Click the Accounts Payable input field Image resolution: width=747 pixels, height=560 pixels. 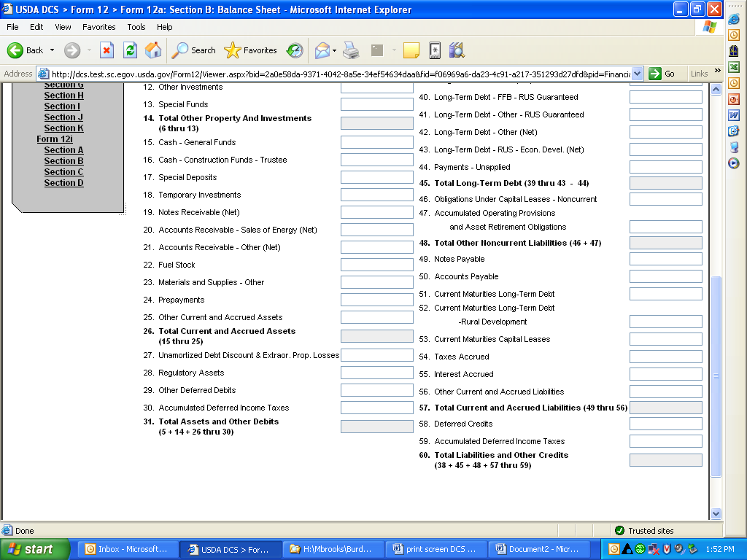(x=665, y=276)
